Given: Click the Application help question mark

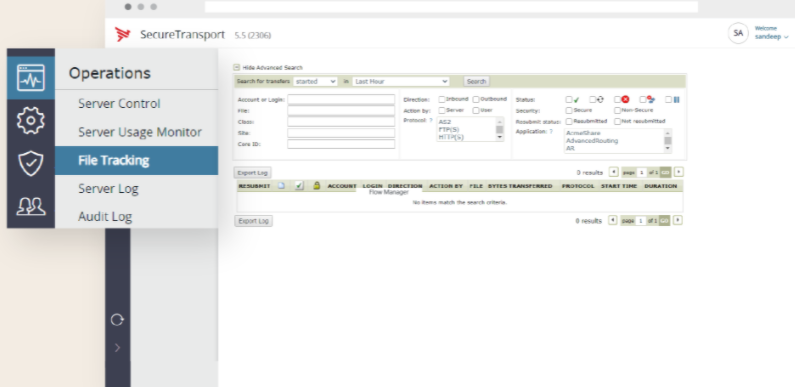Looking at the screenshot, I should (551, 131).
